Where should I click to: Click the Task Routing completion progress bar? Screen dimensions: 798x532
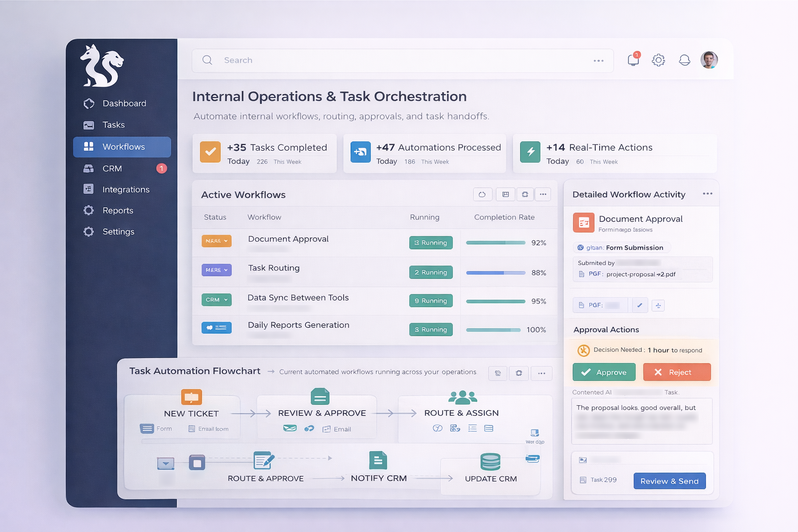(x=496, y=273)
